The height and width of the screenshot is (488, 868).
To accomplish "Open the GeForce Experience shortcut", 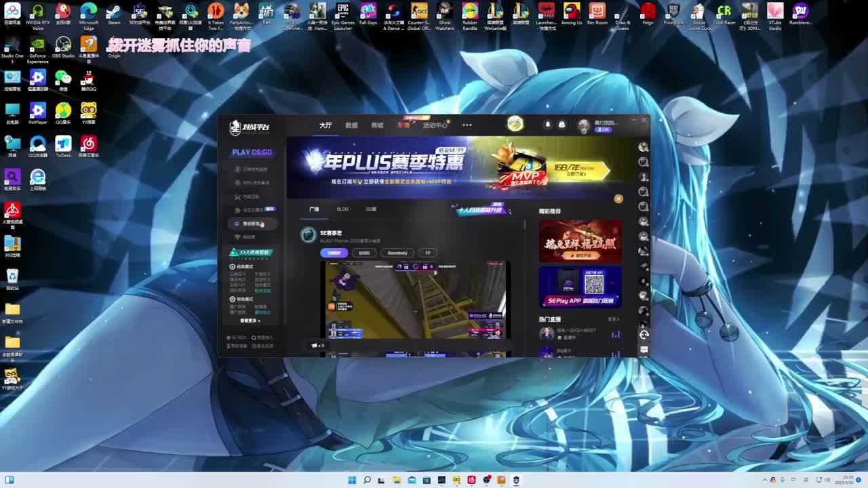I will coord(38,50).
